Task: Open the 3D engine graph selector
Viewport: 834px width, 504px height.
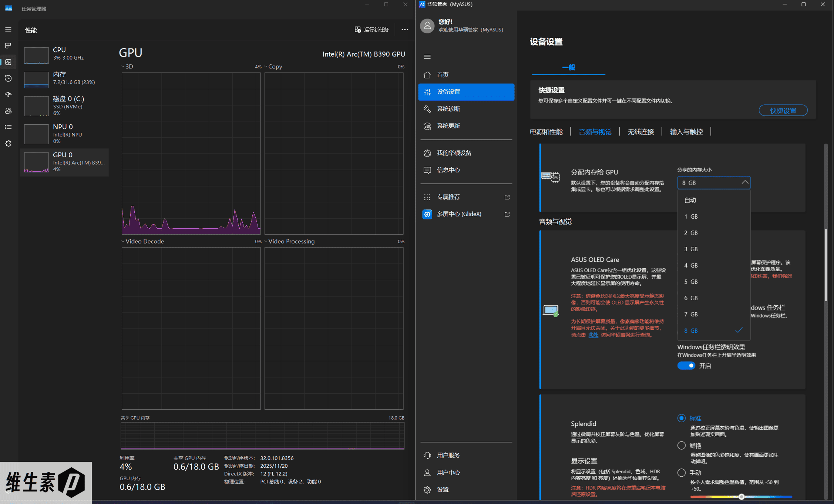Action: click(x=127, y=67)
